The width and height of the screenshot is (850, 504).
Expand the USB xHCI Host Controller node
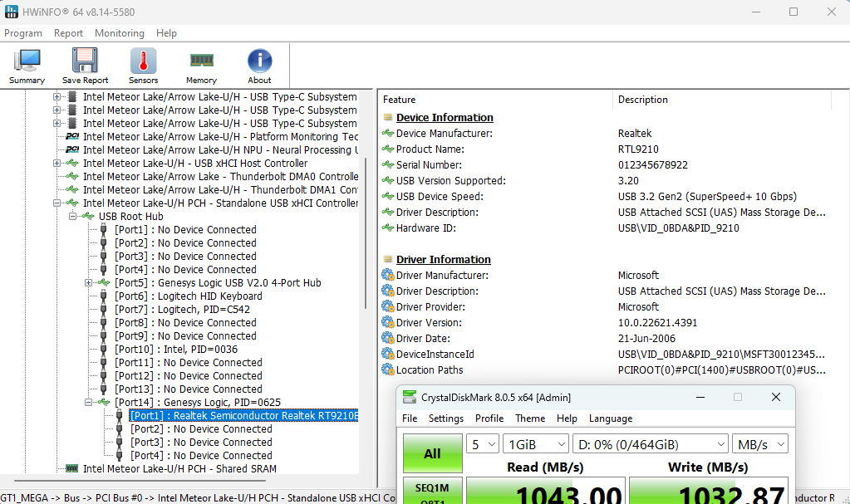tap(57, 163)
